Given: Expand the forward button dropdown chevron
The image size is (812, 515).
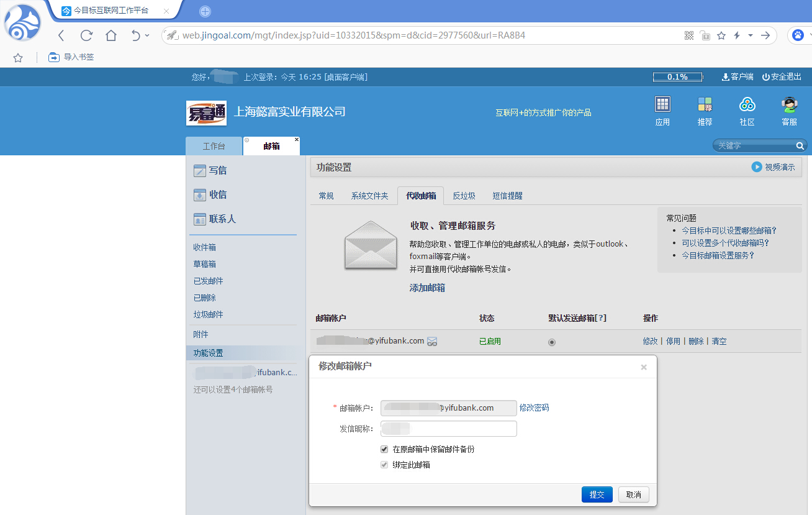Looking at the screenshot, I should coord(750,35).
